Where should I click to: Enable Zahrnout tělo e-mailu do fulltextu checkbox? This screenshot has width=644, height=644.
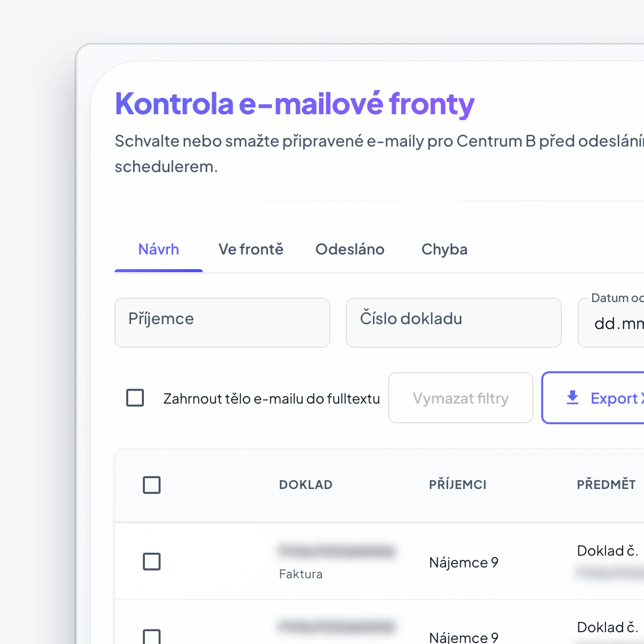135,398
